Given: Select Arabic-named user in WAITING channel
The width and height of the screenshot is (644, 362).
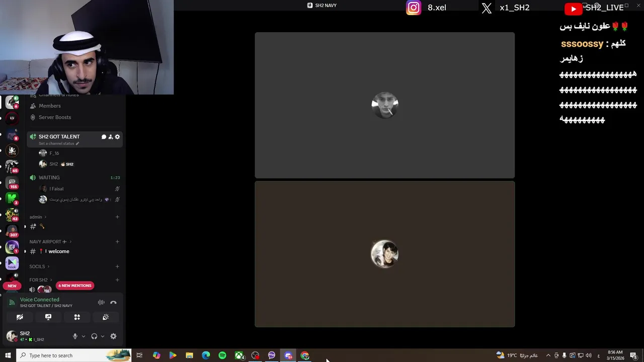Looking at the screenshot, I should (75, 200).
